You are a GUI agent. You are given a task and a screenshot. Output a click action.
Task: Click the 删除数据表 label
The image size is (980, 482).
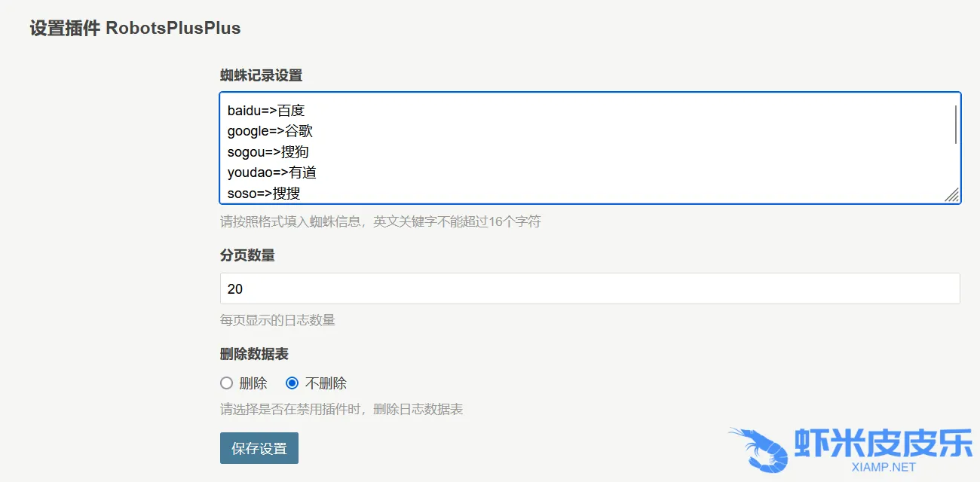pyautogui.click(x=254, y=353)
